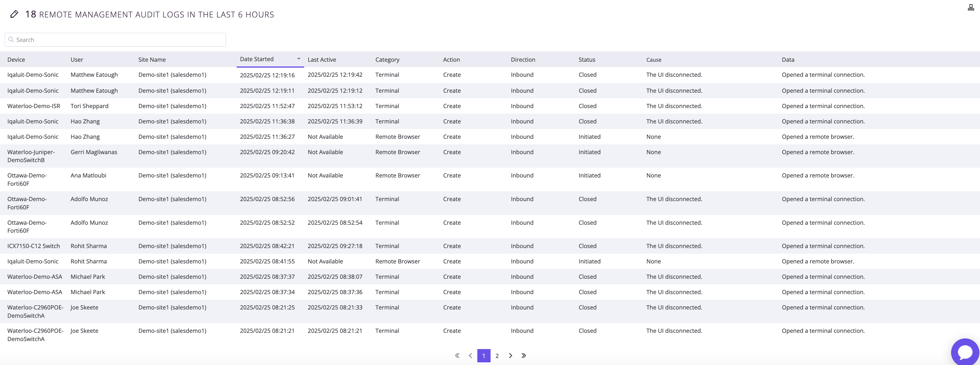Toggle Date Started sort dropdown arrow
The height and width of the screenshot is (365, 980).
point(299,59)
